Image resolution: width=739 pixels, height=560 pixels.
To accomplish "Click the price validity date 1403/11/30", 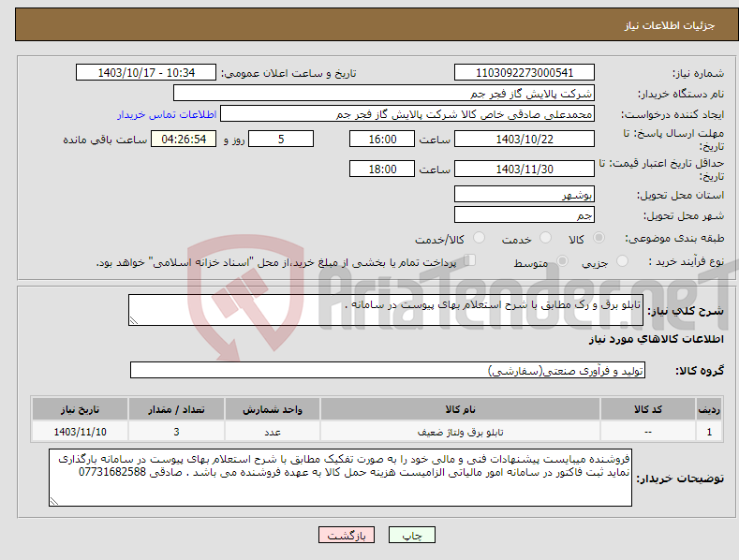I will [525, 169].
